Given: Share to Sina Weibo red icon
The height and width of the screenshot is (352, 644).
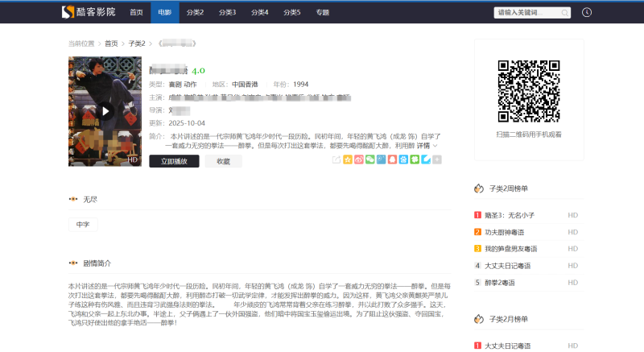Looking at the screenshot, I should [x=358, y=159].
